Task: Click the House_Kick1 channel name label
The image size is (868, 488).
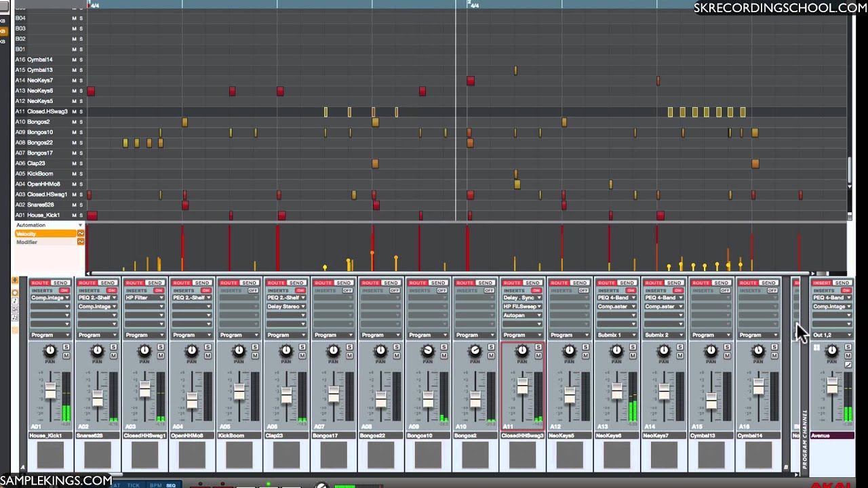Action: (x=50, y=436)
